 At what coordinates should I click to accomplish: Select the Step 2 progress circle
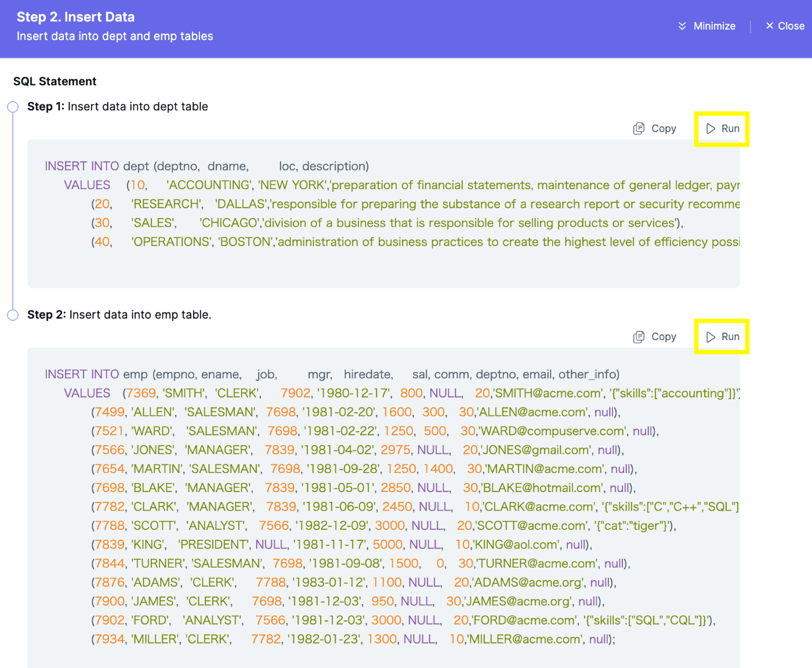(x=13, y=315)
